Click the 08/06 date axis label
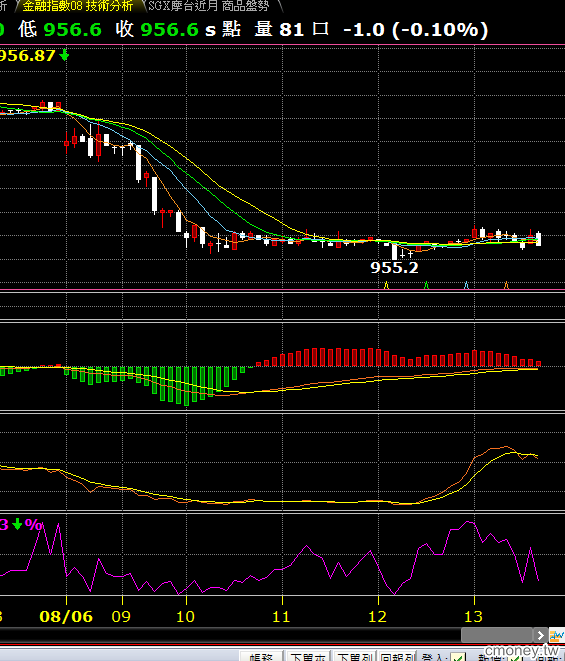The height and width of the screenshot is (661, 565). 66,616
